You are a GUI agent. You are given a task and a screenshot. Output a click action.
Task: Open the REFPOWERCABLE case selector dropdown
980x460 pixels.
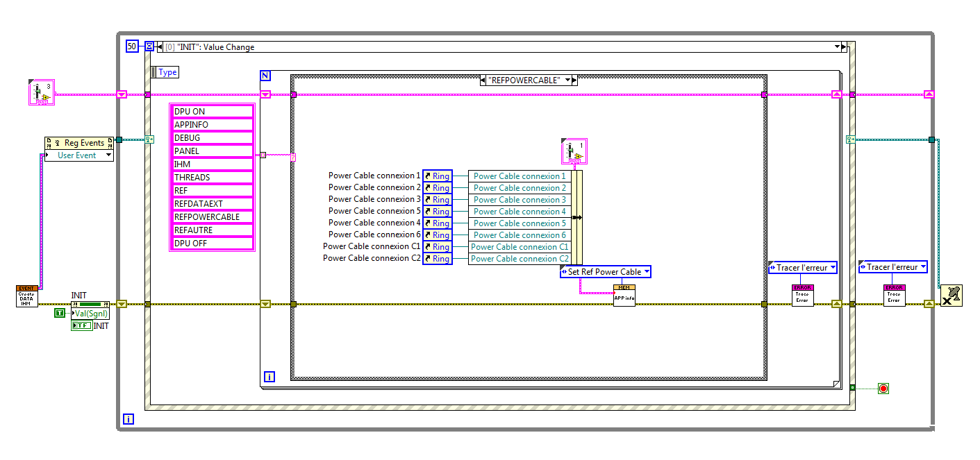(x=568, y=80)
